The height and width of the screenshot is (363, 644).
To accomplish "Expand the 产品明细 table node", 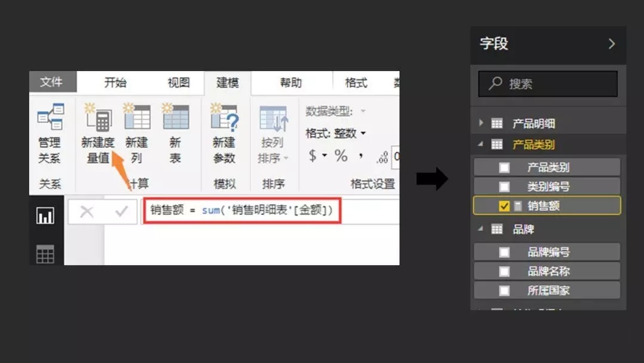I will coord(481,123).
